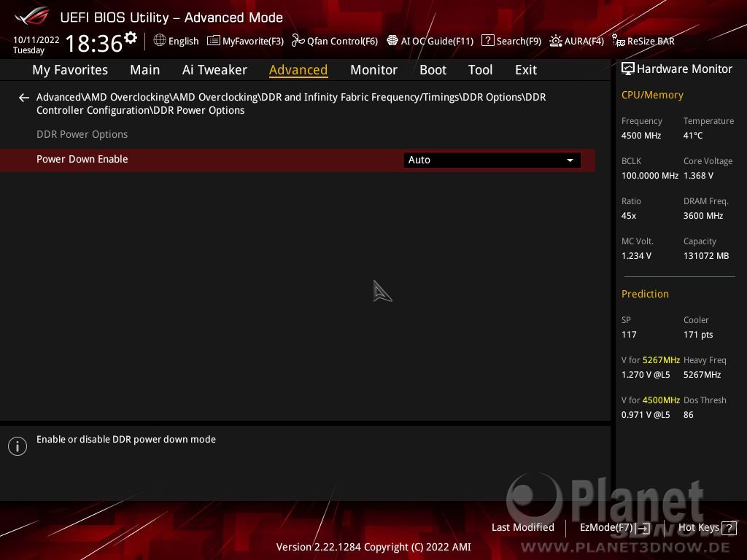Show the Hot Keys list label

(x=698, y=528)
